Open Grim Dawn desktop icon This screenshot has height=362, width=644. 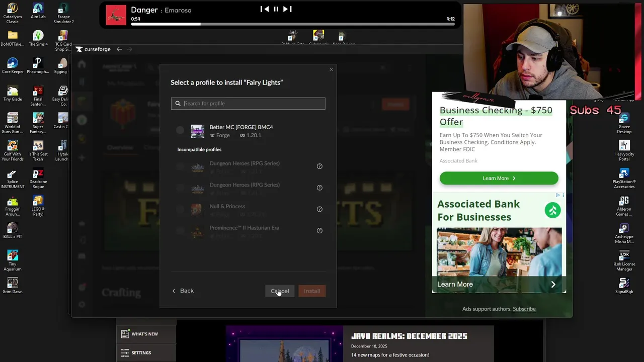13,286
